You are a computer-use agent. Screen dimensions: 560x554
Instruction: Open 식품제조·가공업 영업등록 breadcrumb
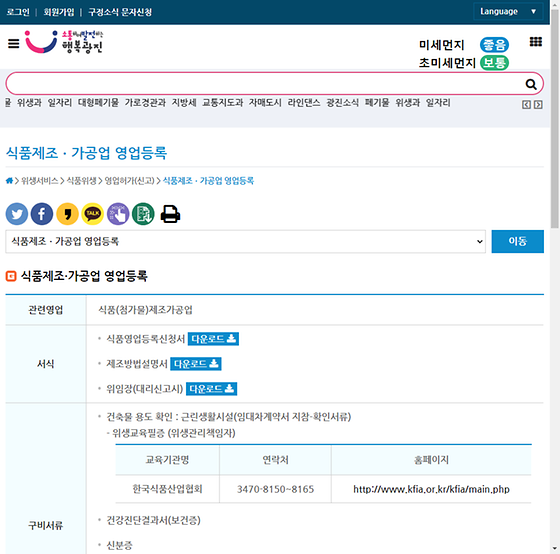[x=208, y=181]
